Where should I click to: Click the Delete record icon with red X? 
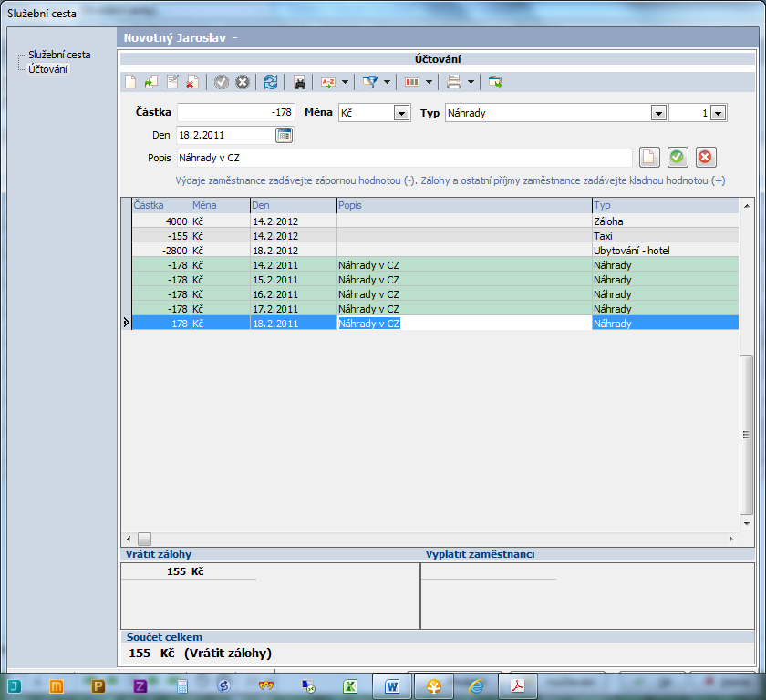(192, 82)
